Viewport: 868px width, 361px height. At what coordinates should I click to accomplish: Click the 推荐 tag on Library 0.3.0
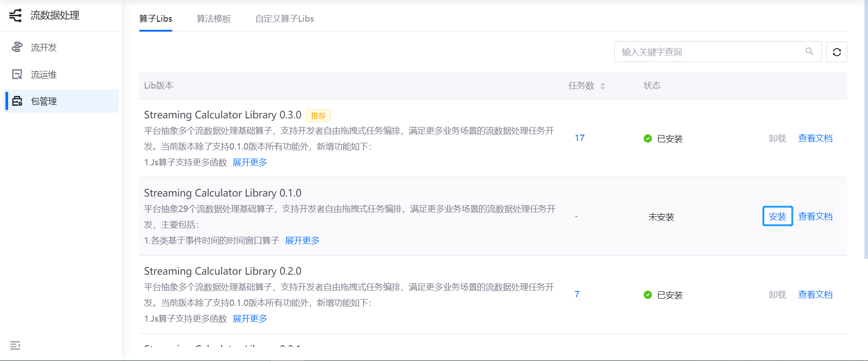(x=318, y=116)
